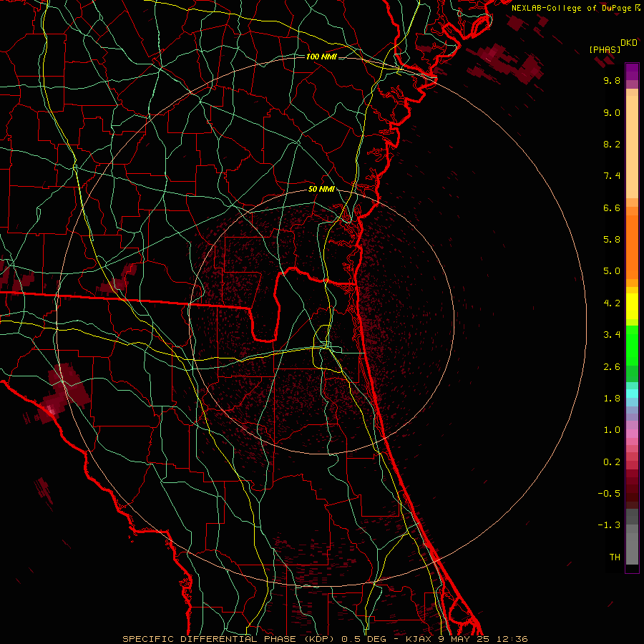Click the 7.4 scale value
The height and width of the screenshot is (644, 644).
[x=612, y=176]
